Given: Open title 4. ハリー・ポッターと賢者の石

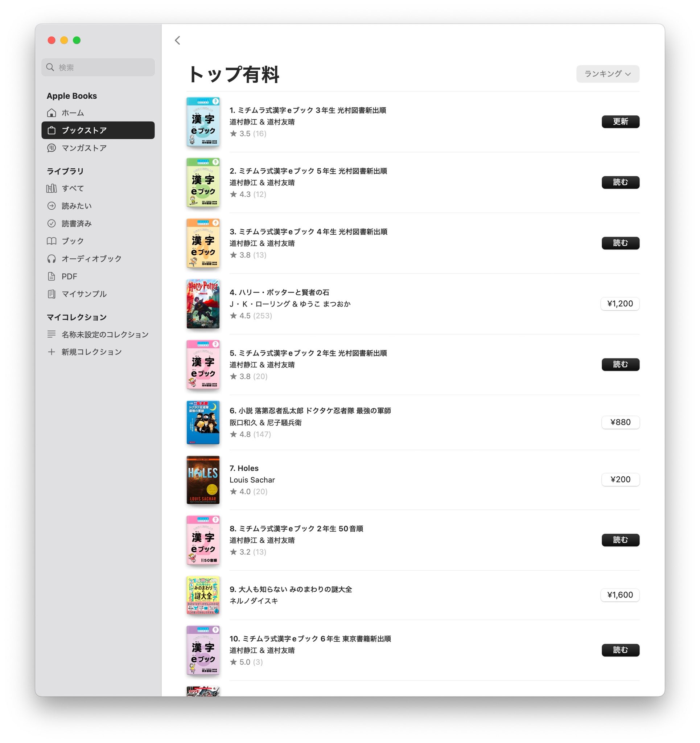Looking at the screenshot, I should tap(279, 292).
